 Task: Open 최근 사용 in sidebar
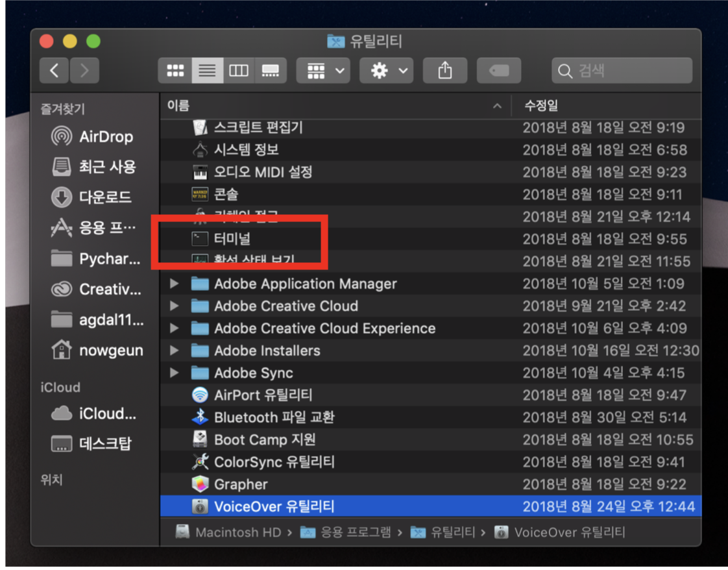[x=94, y=167]
